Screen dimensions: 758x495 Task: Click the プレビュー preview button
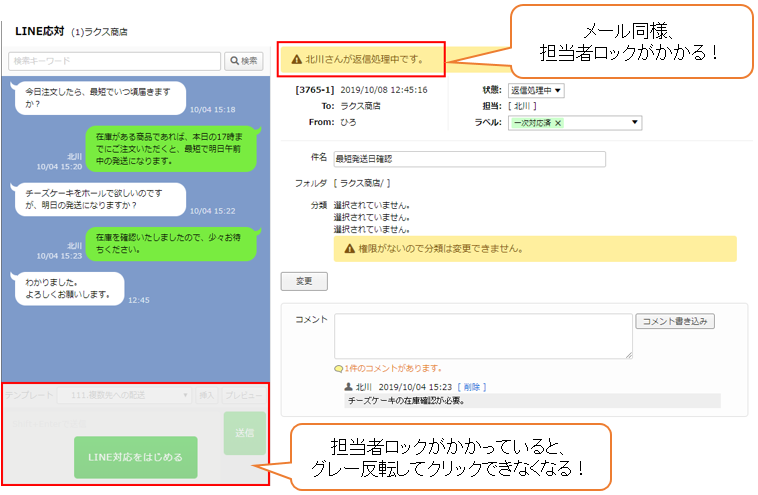pyautogui.click(x=244, y=395)
